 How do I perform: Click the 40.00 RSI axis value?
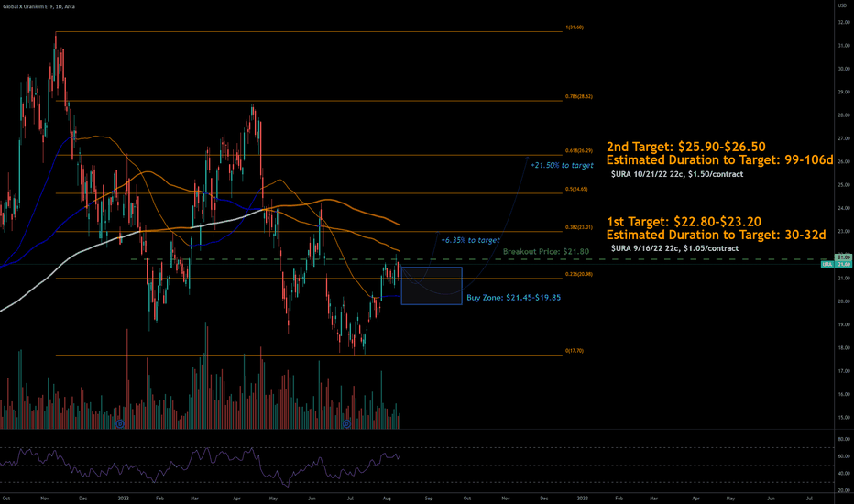click(845, 474)
